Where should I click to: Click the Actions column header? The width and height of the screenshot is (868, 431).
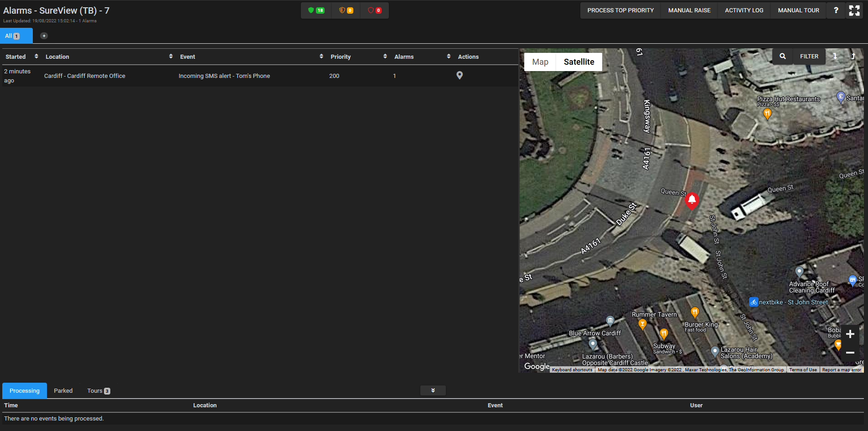click(468, 56)
